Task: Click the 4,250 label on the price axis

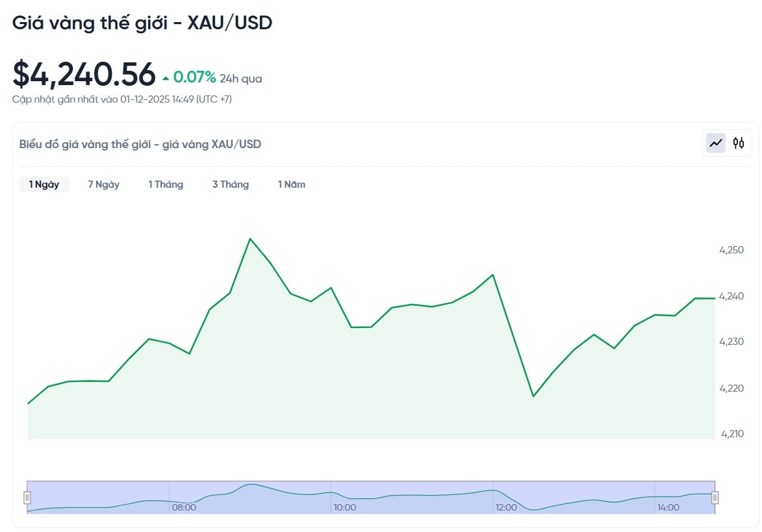Action: 731,250
